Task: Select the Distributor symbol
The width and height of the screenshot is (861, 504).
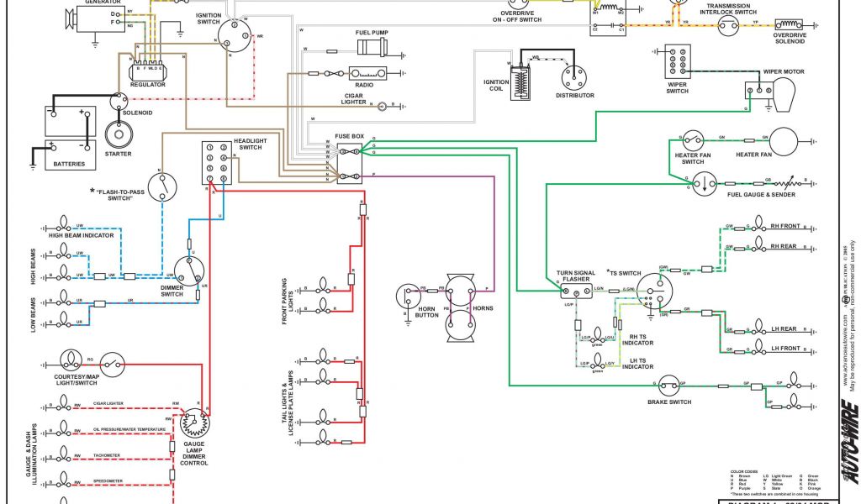Action: tap(576, 76)
